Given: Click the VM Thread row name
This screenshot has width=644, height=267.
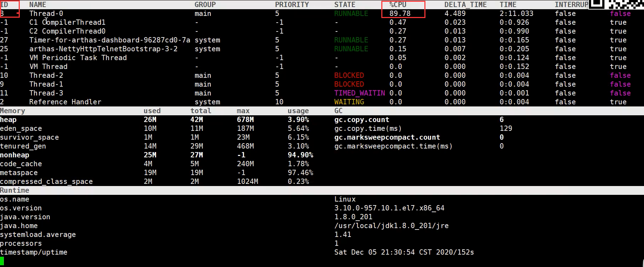Looking at the screenshot, I should click(48, 66).
